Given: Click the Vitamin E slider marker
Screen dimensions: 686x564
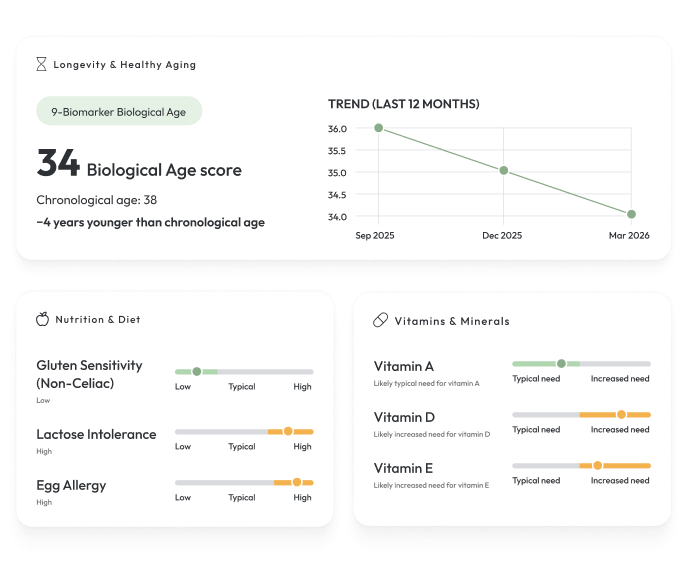Looking at the screenshot, I should tap(598, 466).
